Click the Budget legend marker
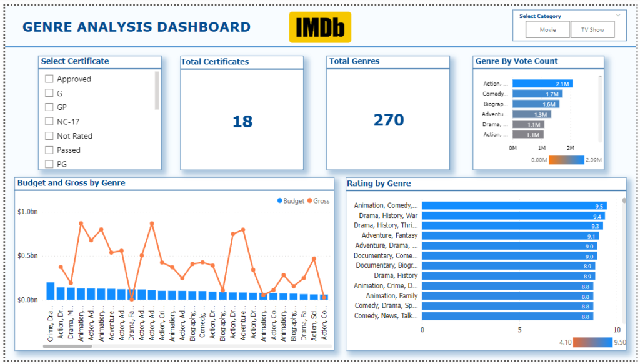Viewport: 640px width, 364px height. click(279, 200)
